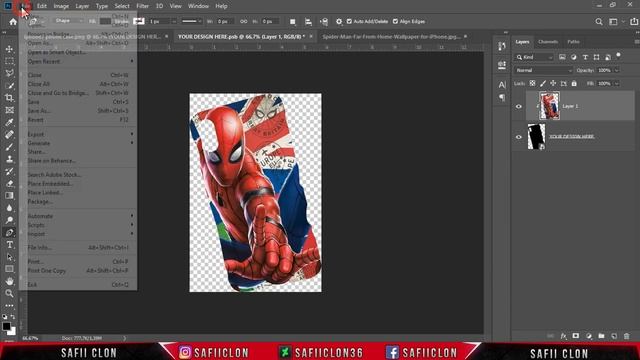Select the Dodge tool
Screen dimensions: 640x360
pos(9,220)
